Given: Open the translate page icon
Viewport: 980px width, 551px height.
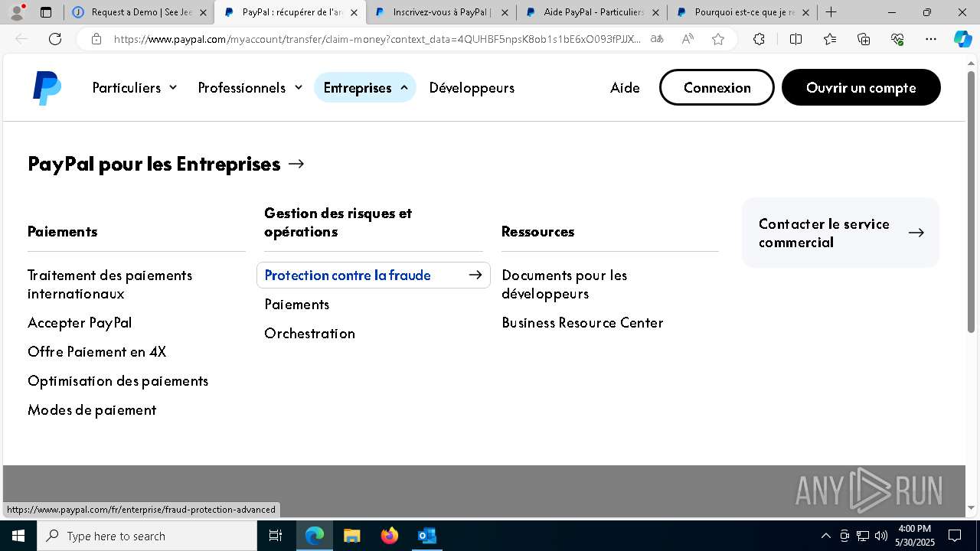Looking at the screenshot, I should tap(657, 39).
